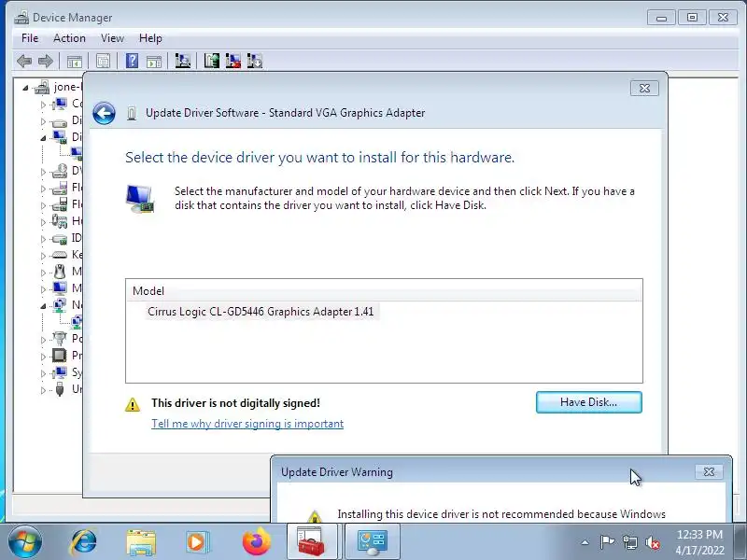This screenshot has width=747, height=560.
Task: Toggle the Show/Hide Console Tree toolbar icon
Action: (x=75, y=61)
